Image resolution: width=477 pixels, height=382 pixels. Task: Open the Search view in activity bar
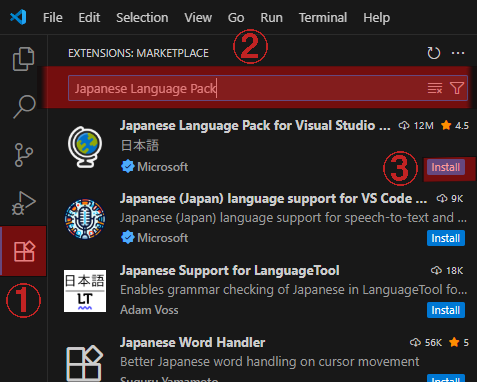(x=24, y=107)
